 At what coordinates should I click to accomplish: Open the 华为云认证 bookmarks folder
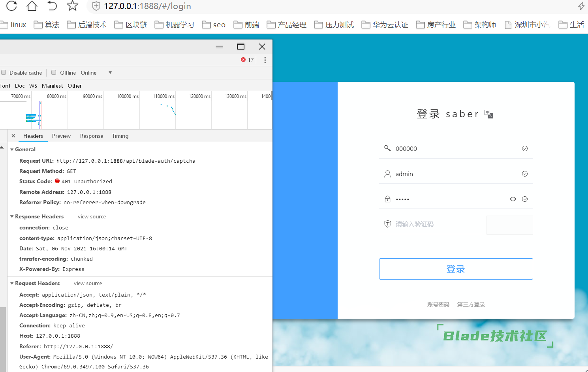point(385,24)
